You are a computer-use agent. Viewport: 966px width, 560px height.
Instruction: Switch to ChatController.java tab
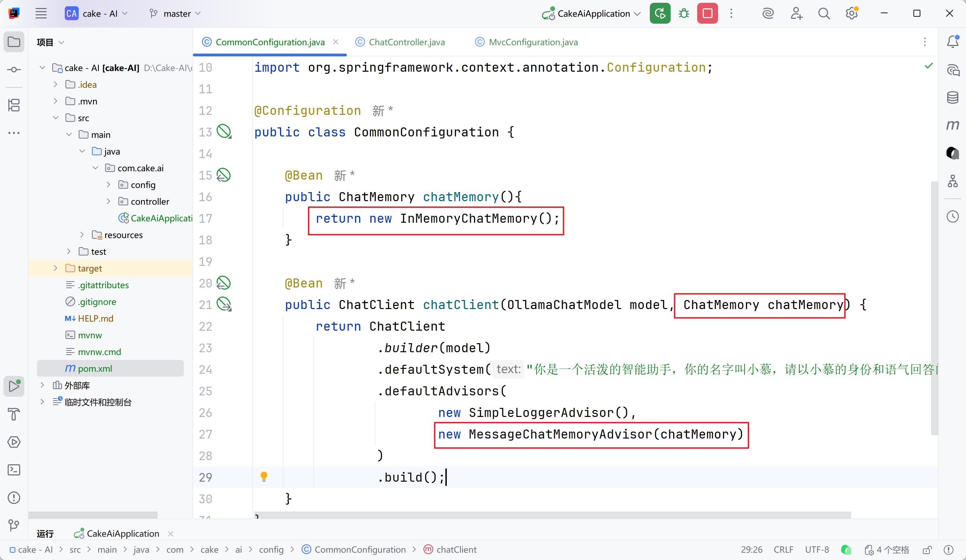tap(406, 42)
